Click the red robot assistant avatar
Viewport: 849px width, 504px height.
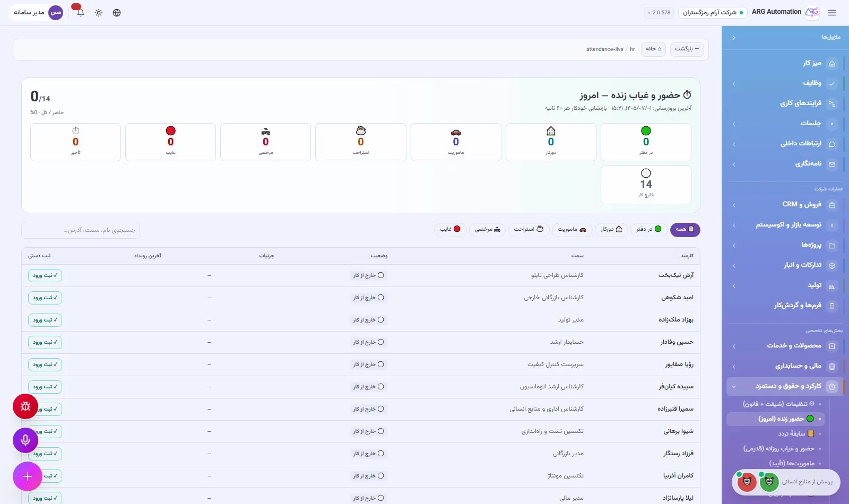point(747,482)
